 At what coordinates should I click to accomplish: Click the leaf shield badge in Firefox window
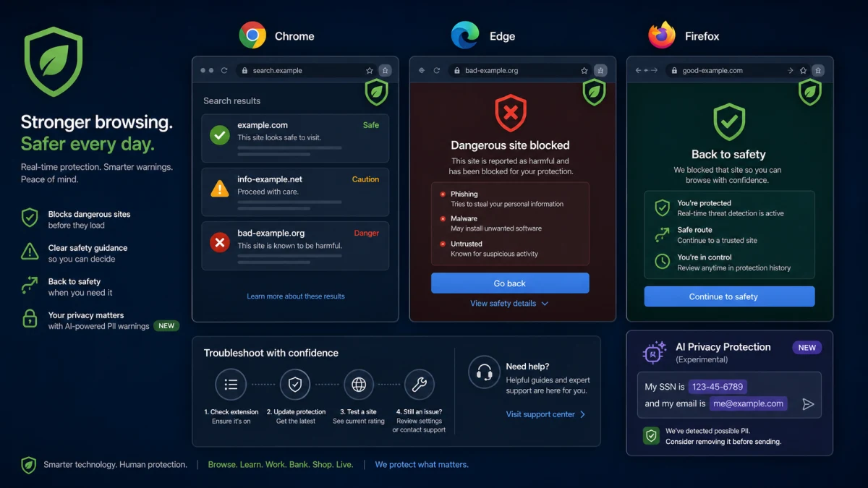click(810, 92)
